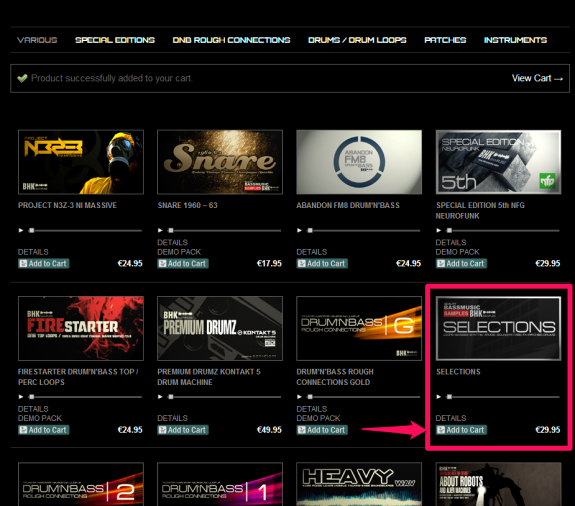This screenshot has width=575, height=506.
Task: Open the Drum'n'Bass G product thumbnail
Action: (x=359, y=328)
